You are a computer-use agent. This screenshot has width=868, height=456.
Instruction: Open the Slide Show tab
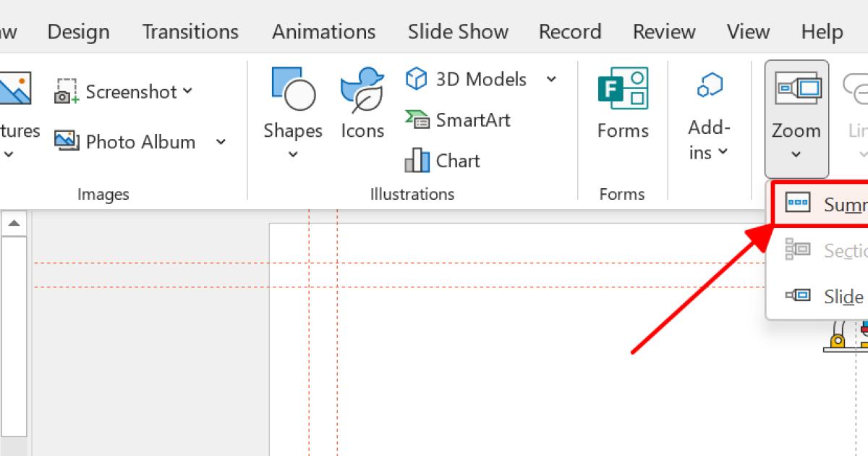[457, 31]
